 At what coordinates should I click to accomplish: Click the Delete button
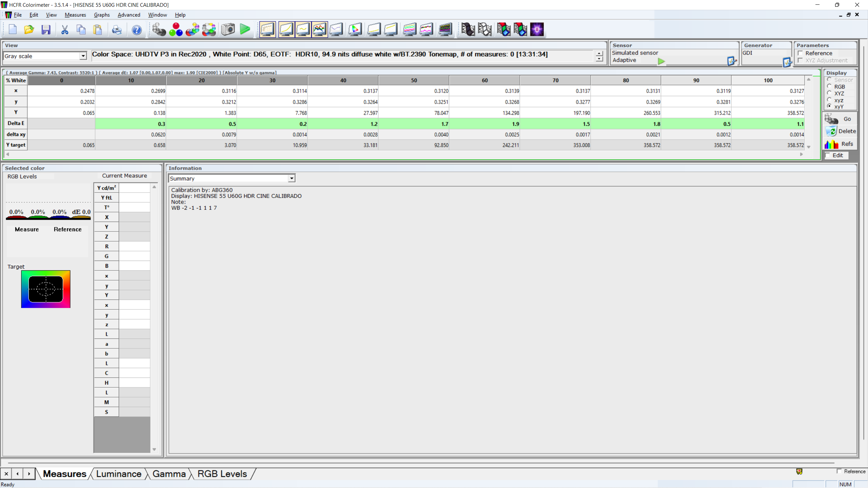click(x=840, y=131)
